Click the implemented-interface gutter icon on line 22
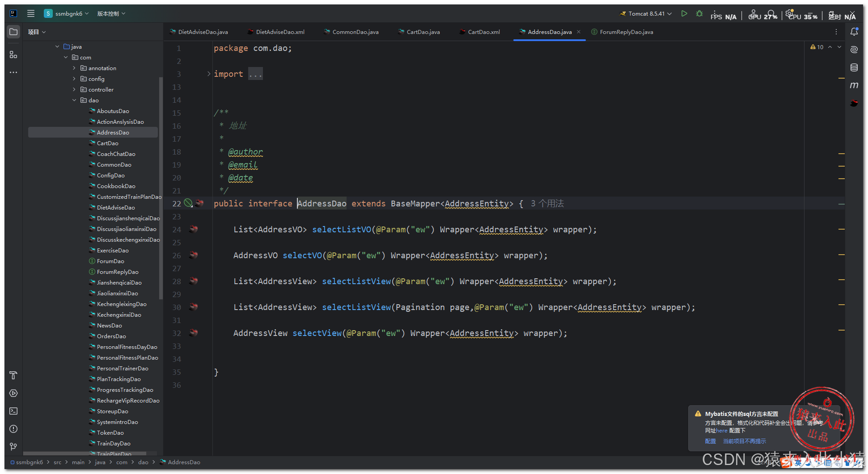This screenshot has height=474, width=868. [x=188, y=203]
